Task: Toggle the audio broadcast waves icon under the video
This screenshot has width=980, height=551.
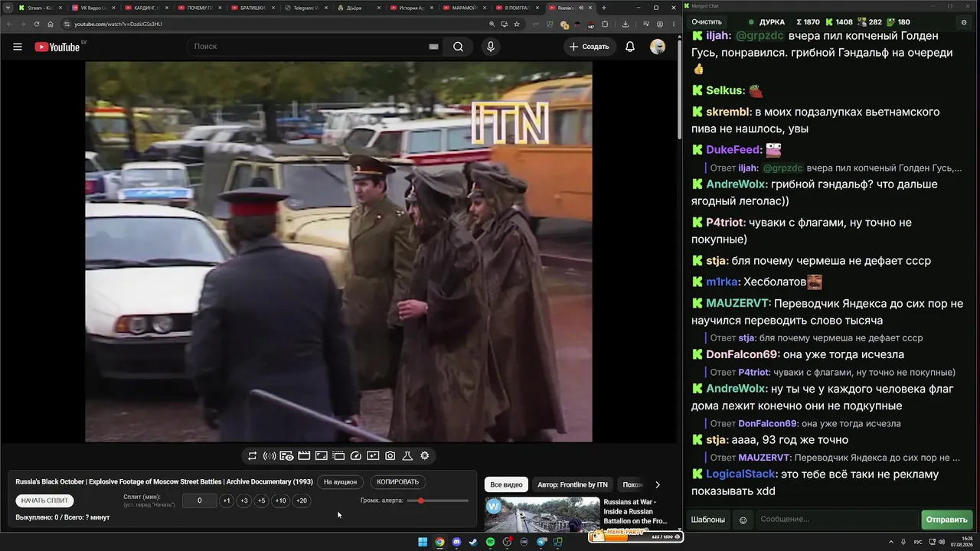Action: point(269,455)
